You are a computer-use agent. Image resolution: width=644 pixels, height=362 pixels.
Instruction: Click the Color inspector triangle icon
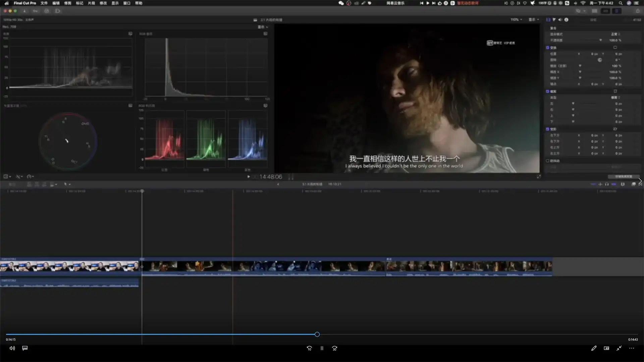click(x=554, y=20)
